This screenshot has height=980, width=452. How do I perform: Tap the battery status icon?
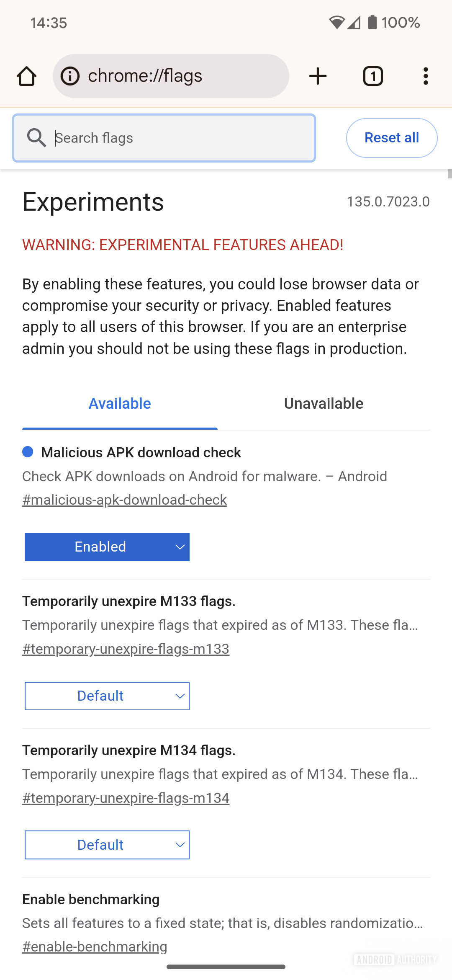point(372,22)
